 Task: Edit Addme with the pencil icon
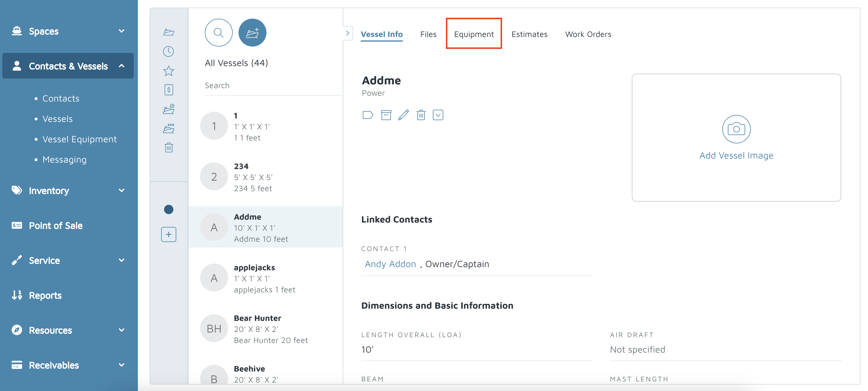(403, 115)
